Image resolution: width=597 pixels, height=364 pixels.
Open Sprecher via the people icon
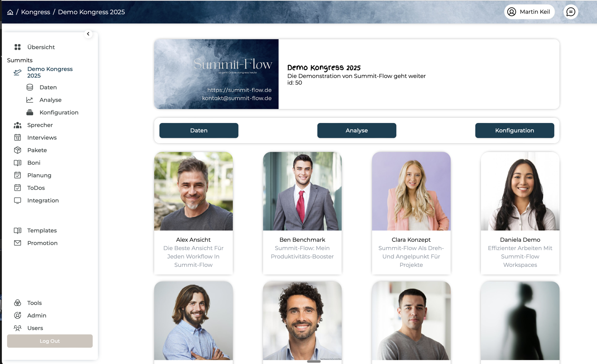coord(17,125)
